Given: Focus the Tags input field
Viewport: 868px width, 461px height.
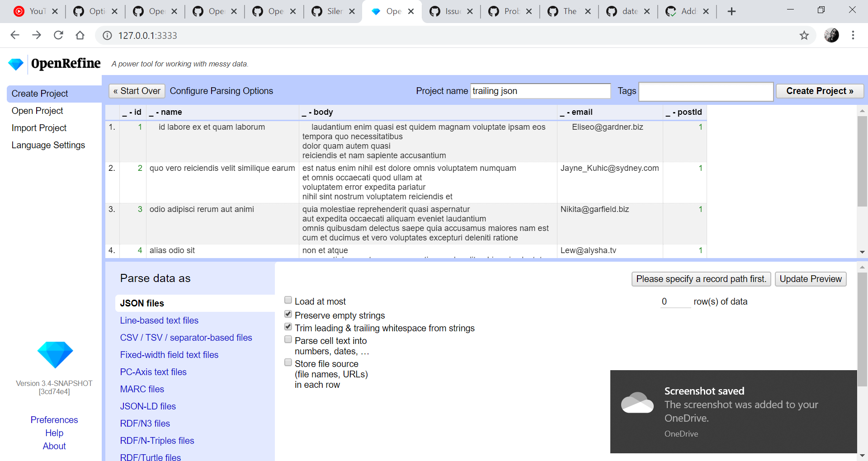Looking at the screenshot, I should (x=706, y=91).
